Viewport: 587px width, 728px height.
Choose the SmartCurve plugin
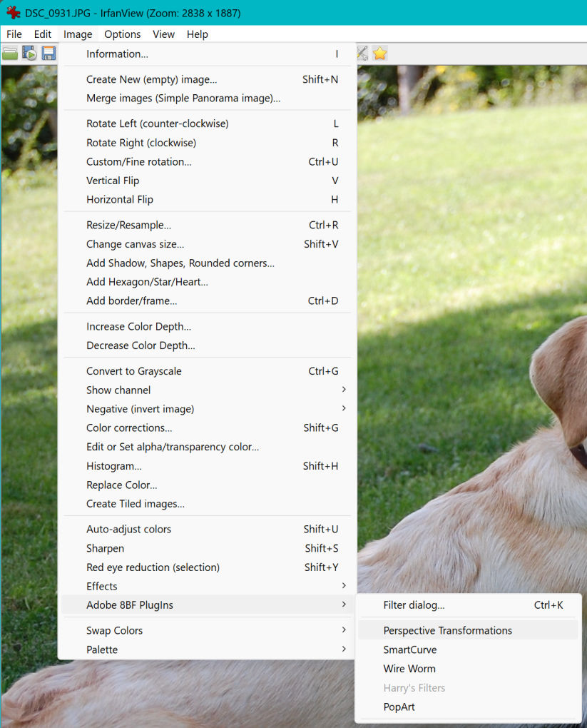click(409, 649)
